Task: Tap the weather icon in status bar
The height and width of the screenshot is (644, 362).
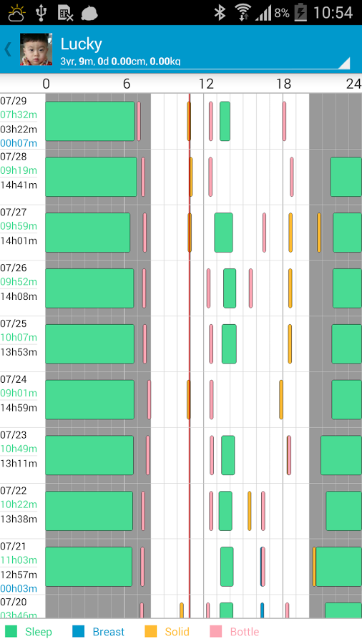Action: click(16, 12)
